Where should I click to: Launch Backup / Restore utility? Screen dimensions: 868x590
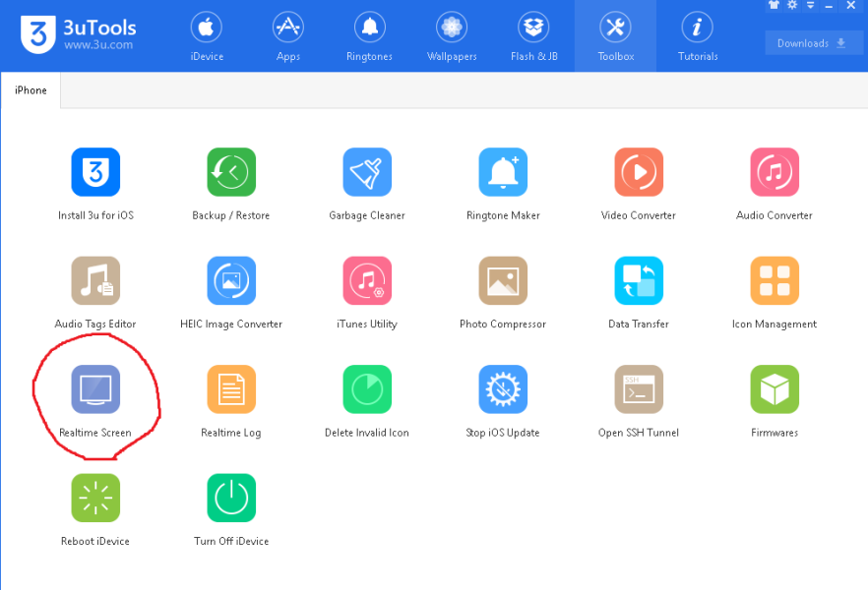tap(231, 172)
